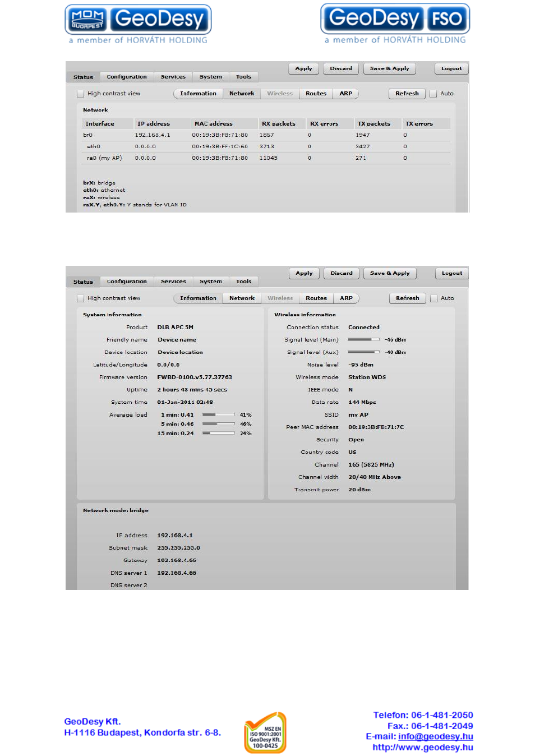Click the Wireless mode value Station WDS

[367, 377]
